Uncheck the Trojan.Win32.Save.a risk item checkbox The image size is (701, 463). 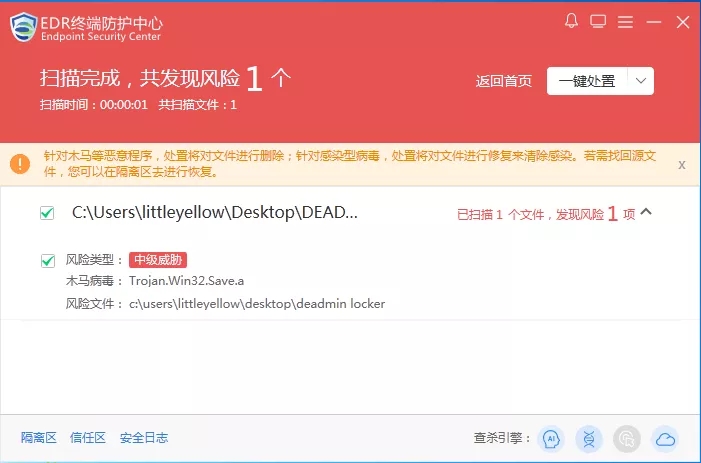[x=47, y=260]
